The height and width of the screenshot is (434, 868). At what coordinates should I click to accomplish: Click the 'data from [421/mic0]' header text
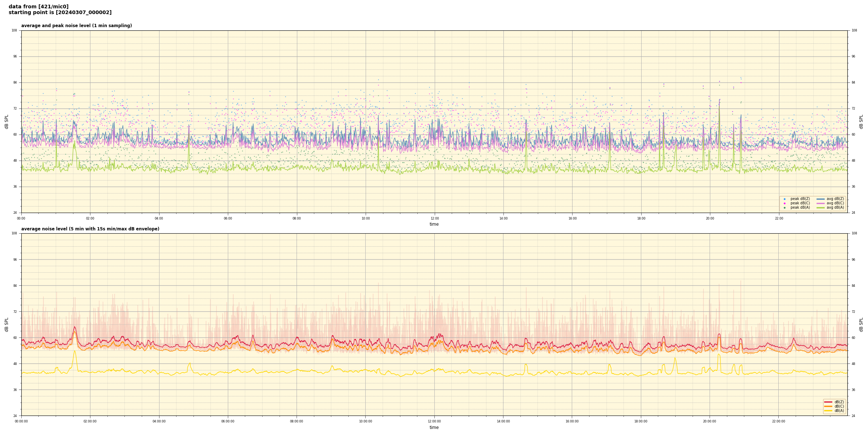point(38,7)
